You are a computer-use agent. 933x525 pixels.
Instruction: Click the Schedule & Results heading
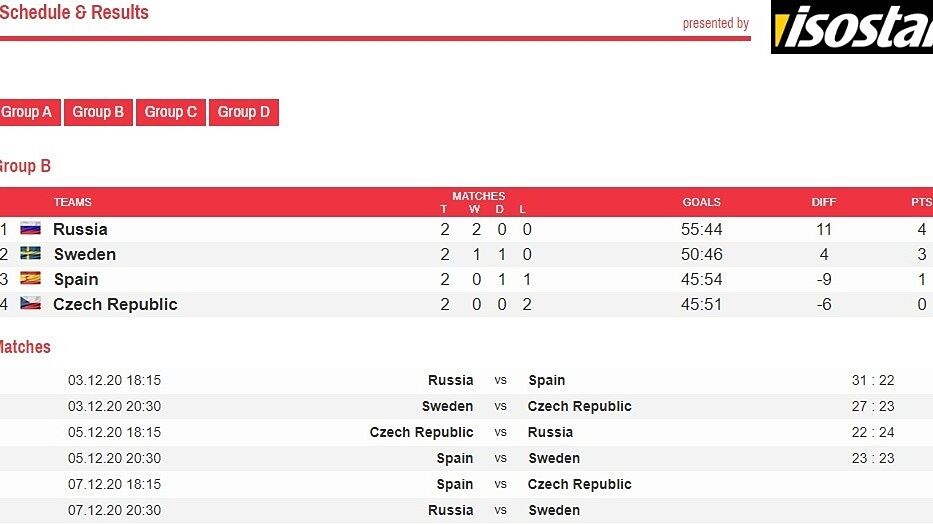point(75,13)
